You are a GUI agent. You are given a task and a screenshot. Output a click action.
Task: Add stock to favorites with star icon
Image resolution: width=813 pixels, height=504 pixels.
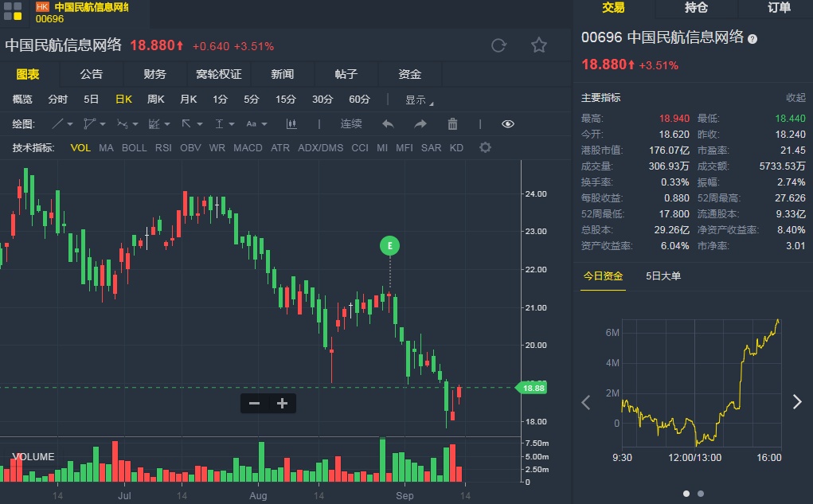[x=539, y=45]
